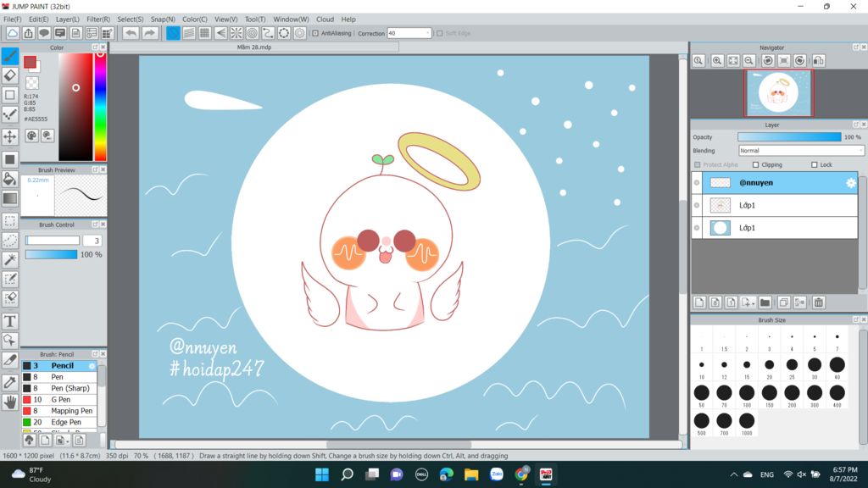The height and width of the screenshot is (488, 868).
Task: Open the Layer menu
Action: click(68, 19)
